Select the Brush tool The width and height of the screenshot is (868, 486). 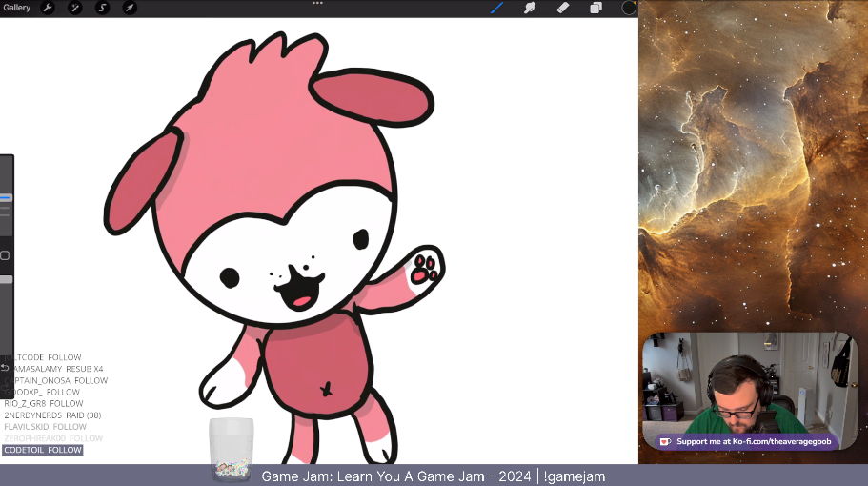tap(496, 8)
